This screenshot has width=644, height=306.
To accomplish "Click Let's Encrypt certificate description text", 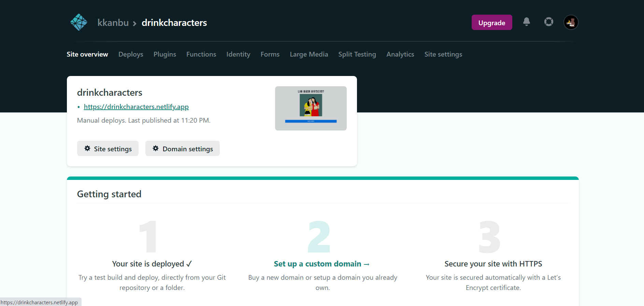I will pos(493,282).
